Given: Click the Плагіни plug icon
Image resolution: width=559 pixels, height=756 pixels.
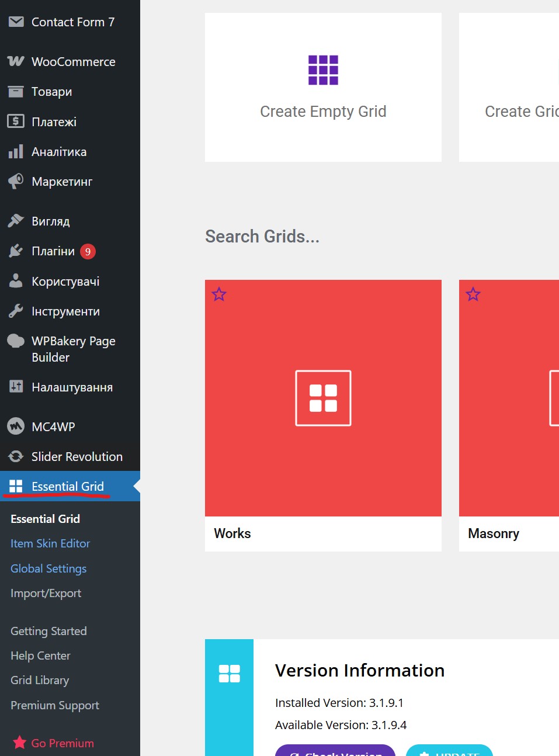Looking at the screenshot, I should 16,251.
